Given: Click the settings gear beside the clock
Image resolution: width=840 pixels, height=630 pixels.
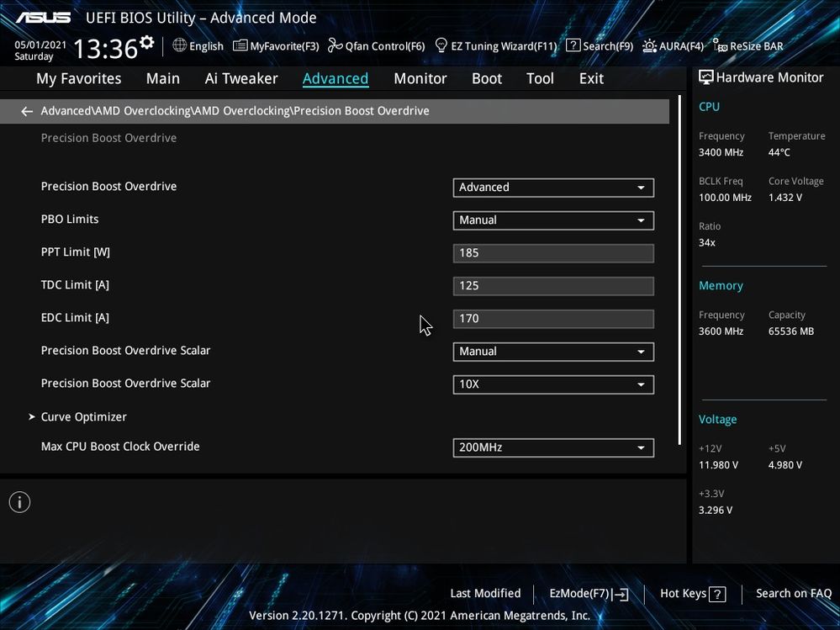Looking at the screenshot, I should pyautogui.click(x=146, y=42).
